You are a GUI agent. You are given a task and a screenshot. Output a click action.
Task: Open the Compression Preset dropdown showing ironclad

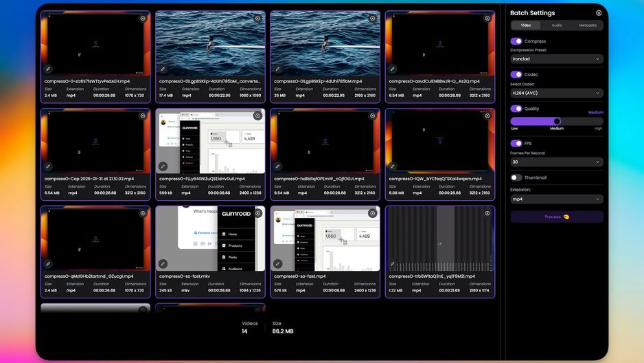coord(557,59)
